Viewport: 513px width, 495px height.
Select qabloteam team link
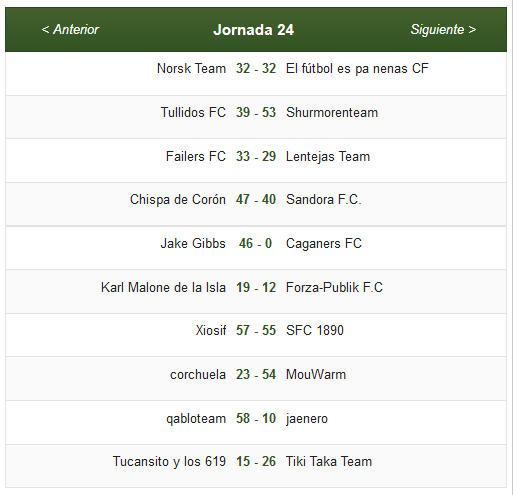(x=196, y=418)
